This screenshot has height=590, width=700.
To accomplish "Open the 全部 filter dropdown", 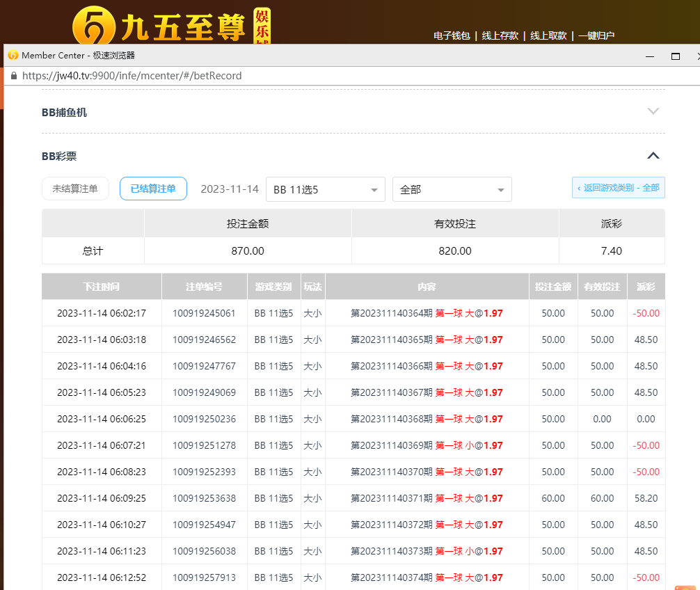I will point(452,189).
